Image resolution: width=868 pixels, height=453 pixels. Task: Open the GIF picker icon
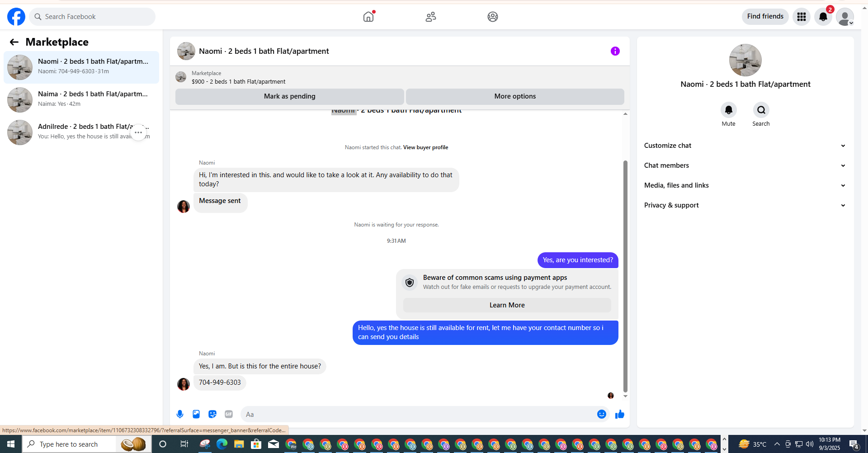click(x=229, y=414)
